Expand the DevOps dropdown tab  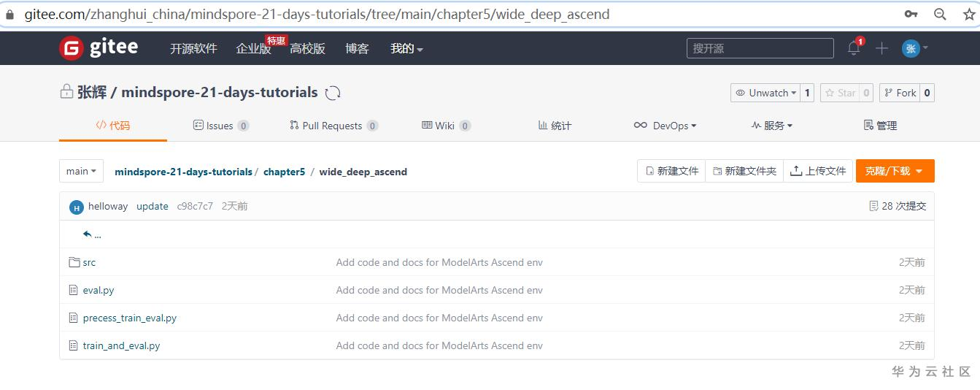(665, 126)
